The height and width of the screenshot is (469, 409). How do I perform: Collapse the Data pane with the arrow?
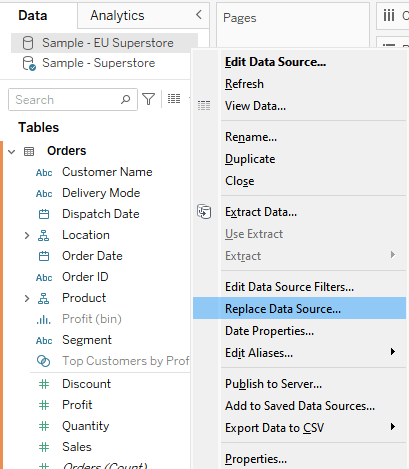(199, 15)
